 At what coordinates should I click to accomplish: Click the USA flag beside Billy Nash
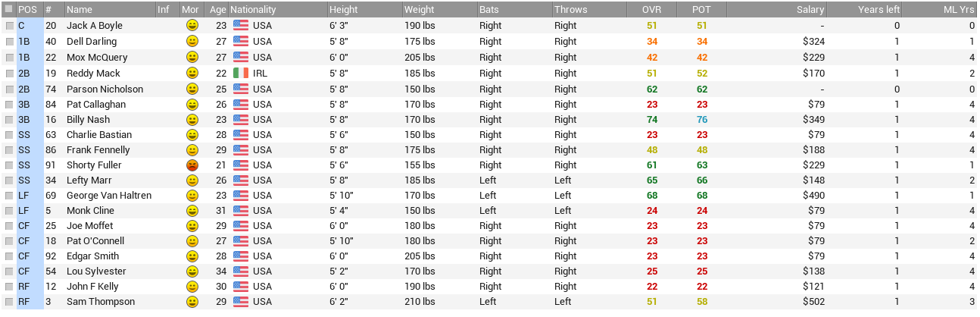(241, 119)
